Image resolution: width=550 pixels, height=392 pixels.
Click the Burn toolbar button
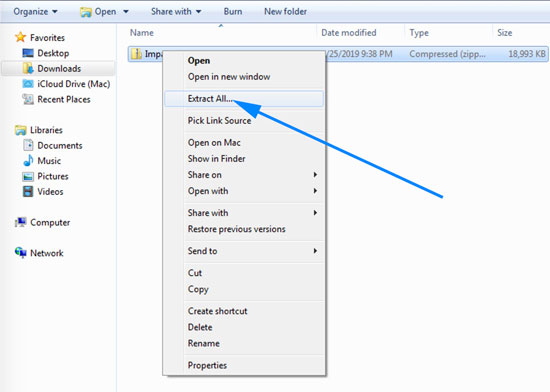click(233, 12)
